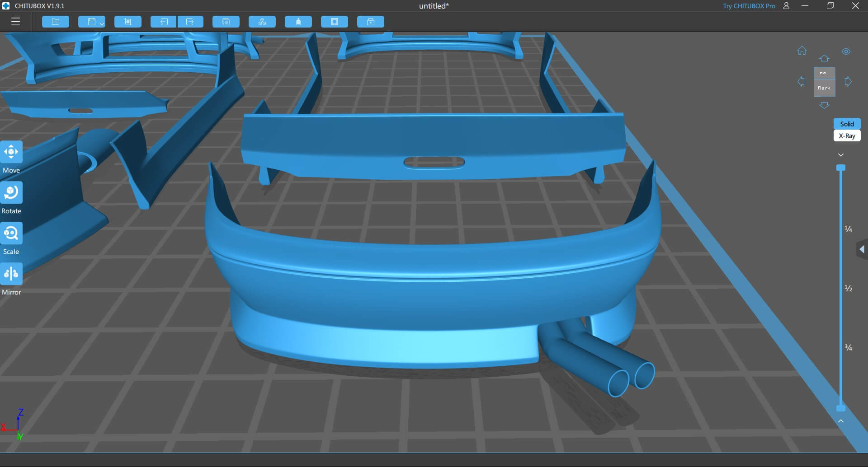Jump to ½ mark on layer slider
868x467 pixels.
point(849,288)
